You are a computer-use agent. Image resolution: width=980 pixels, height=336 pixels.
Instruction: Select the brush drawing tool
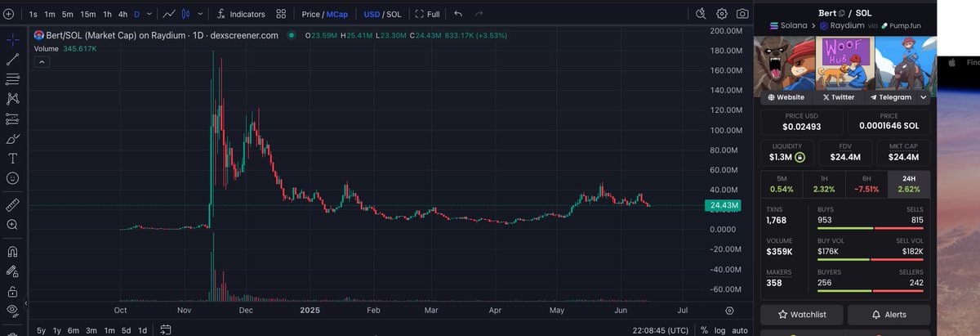pos(12,138)
